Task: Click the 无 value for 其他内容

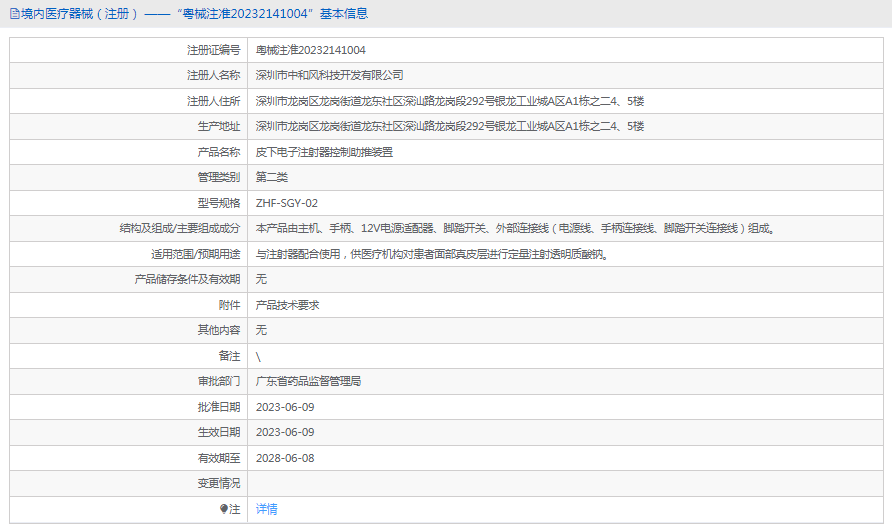Action: tap(261, 330)
